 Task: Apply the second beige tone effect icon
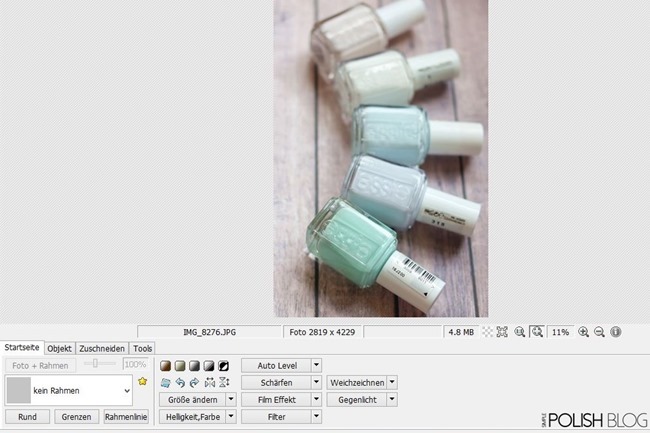pos(180,365)
